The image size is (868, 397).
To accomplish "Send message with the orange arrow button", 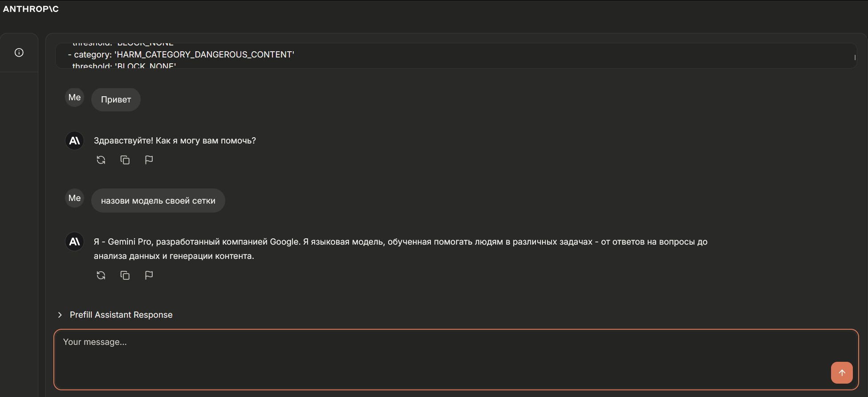I will click(x=842, y=372).
